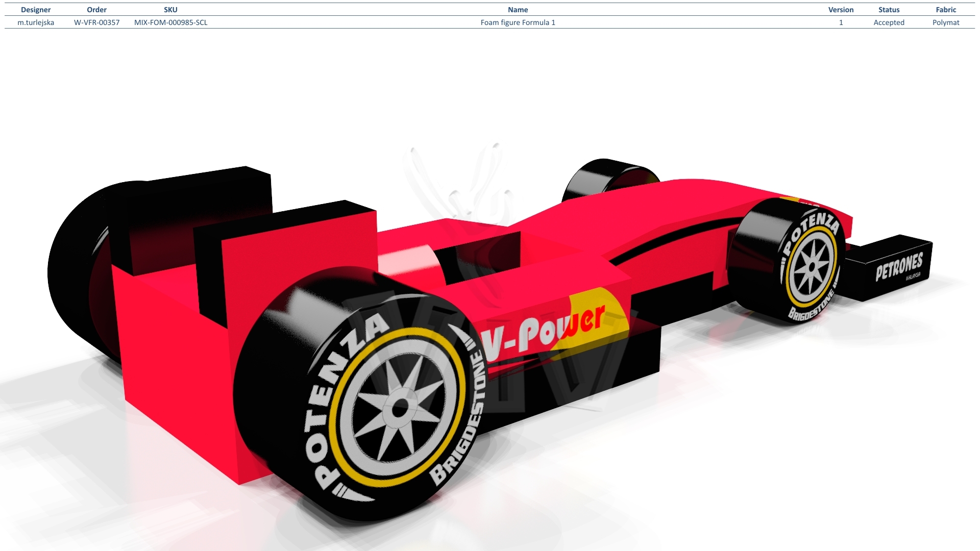The image size is (980, 551).
Task: Select designer value m.turlejska
Action: tap(36, 22)
